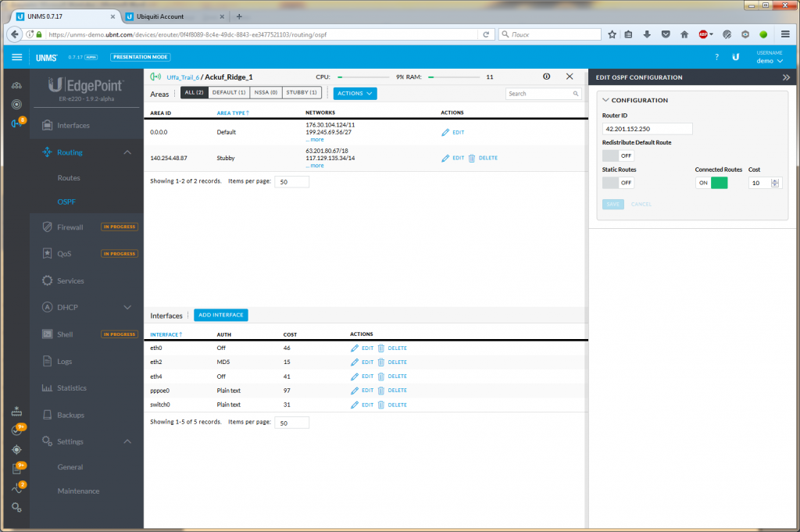The height and width of the screenshot is (532, 800).
Task: Sort by Area Type column header
Action: pyautogui.click(x=233, y=112)
